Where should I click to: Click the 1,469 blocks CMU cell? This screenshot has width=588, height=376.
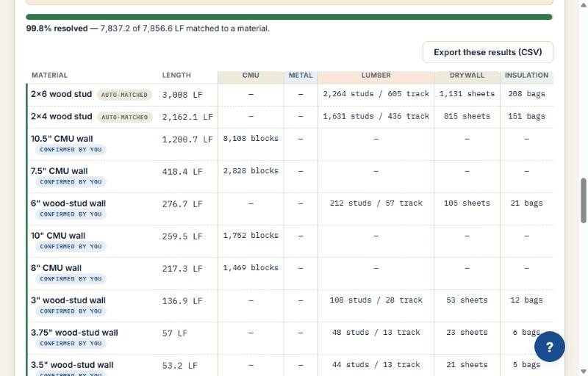click(x=251, y=268)
